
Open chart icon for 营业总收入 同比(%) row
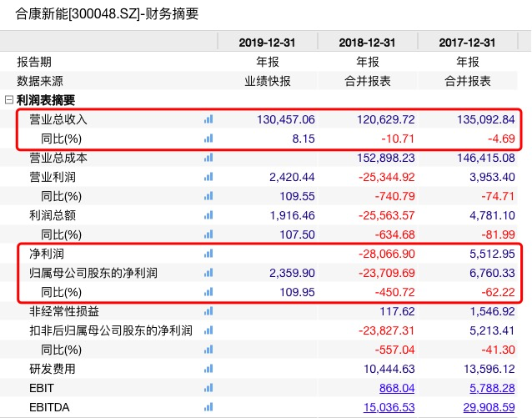pyautogui.click(x=208, y=138)
